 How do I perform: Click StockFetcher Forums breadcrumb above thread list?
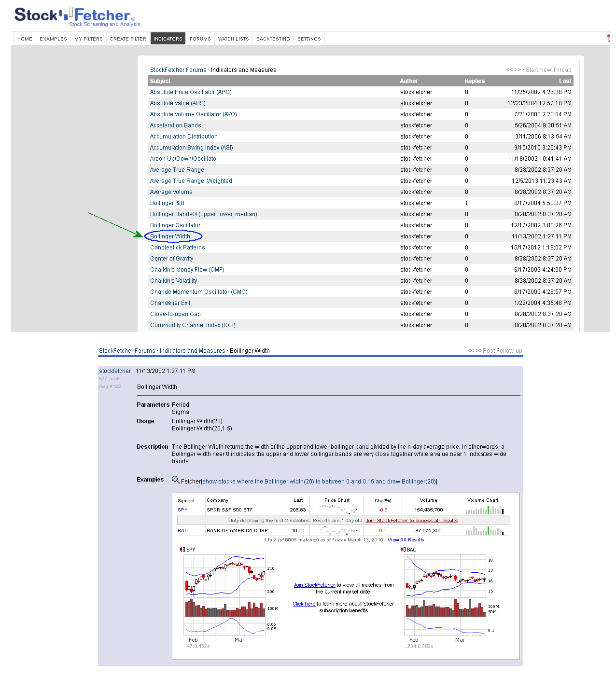tap(178, 70)
